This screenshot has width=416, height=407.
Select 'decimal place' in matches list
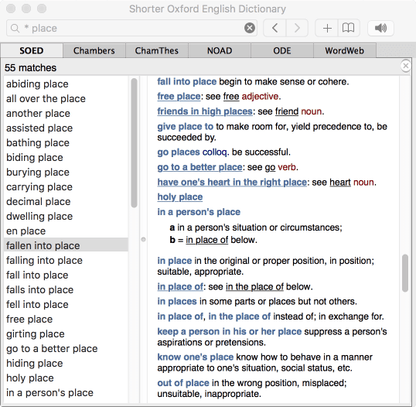point(66,201)
